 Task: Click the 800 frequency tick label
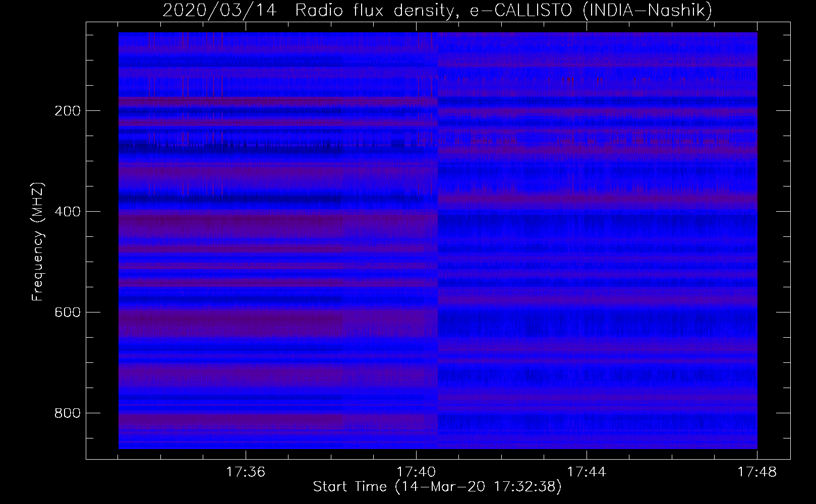tap(67, 413)
